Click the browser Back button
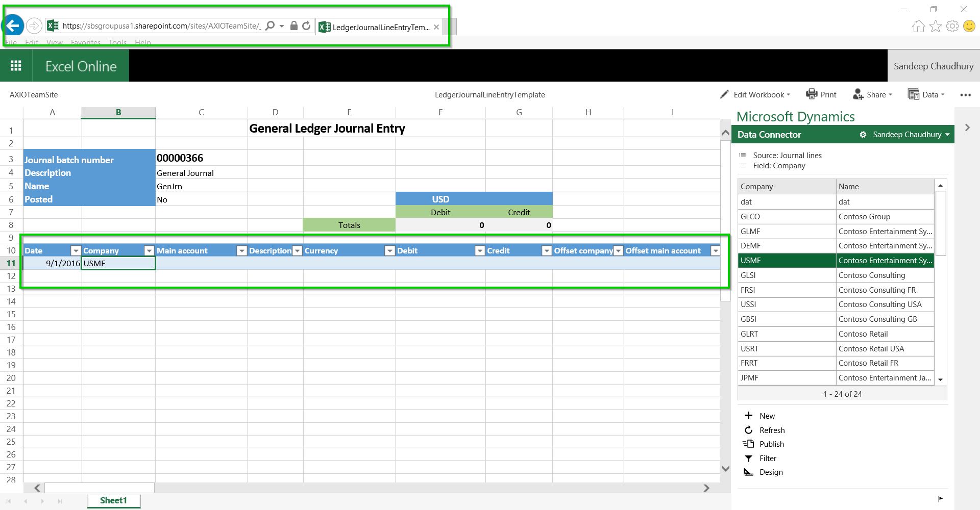 [x=13, y=25]
